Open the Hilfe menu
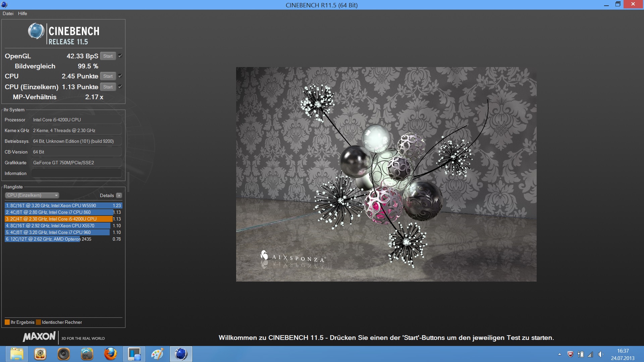 (x=22, y=13)
